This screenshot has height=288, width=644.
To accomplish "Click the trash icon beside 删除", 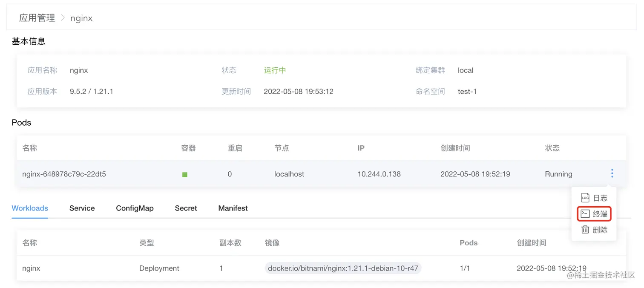I will click(x=585, y=230).
